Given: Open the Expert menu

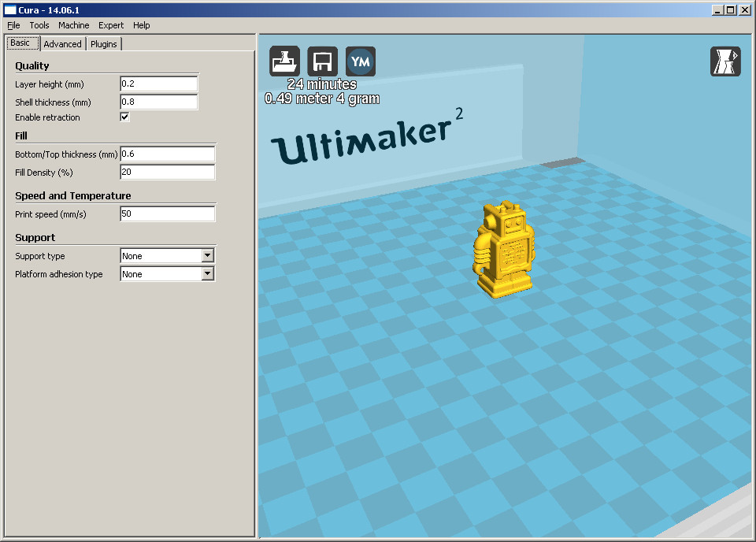Looking at the screenshot, I should pyautogui.click(x=111, y=25).
